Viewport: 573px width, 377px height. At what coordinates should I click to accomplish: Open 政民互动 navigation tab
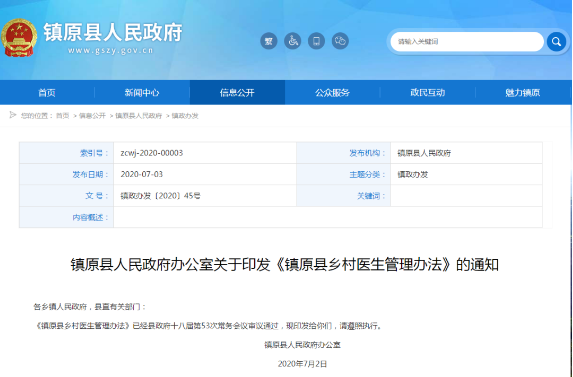pyautogui.click(x=428, y=92)
